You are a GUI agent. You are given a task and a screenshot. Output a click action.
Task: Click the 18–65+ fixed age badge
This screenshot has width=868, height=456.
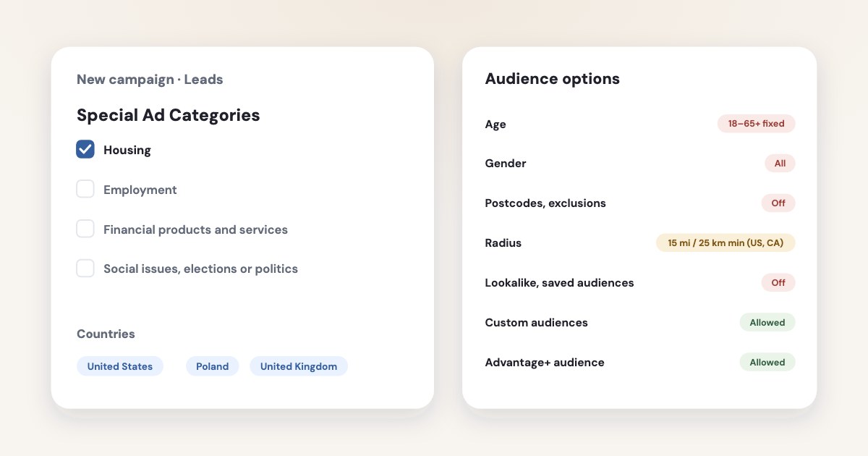click(x=756, y=124)
